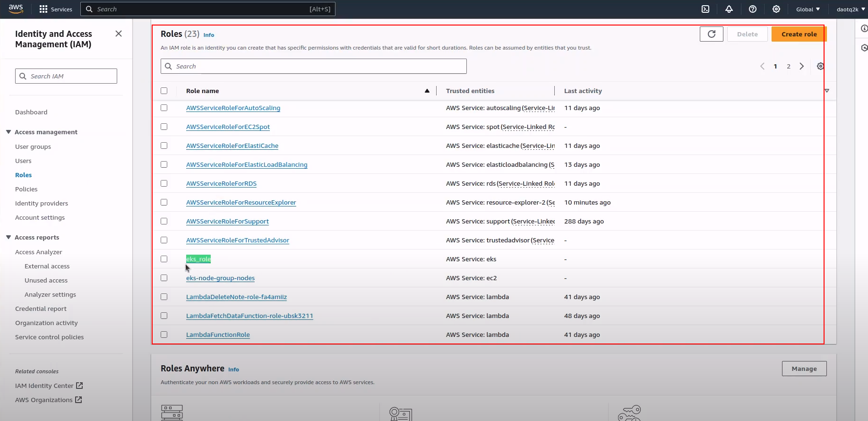868x421 pixels.
Task: Go to page 2 of roles
Action: pyautogui.click(x=788, y=66)
